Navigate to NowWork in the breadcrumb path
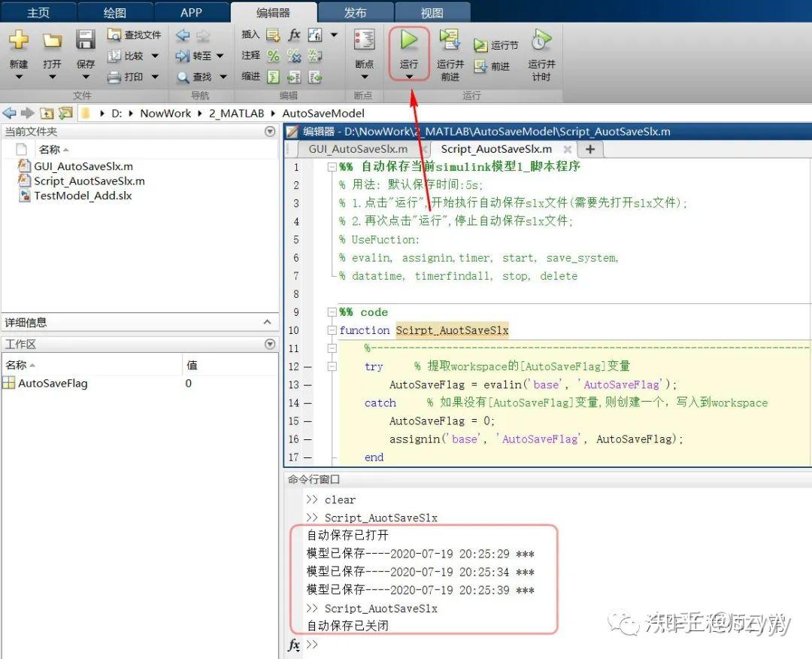 (166, 112)
